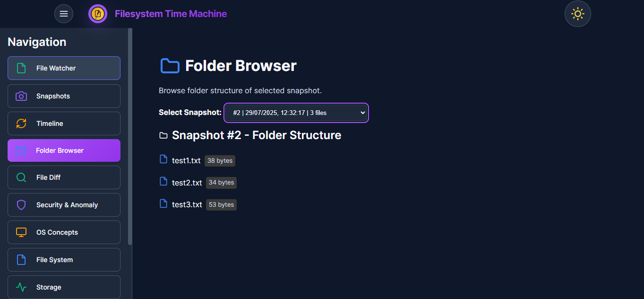Click the Filesystem Time Machine logo icon
644x299 pixels.
[98, 14]
